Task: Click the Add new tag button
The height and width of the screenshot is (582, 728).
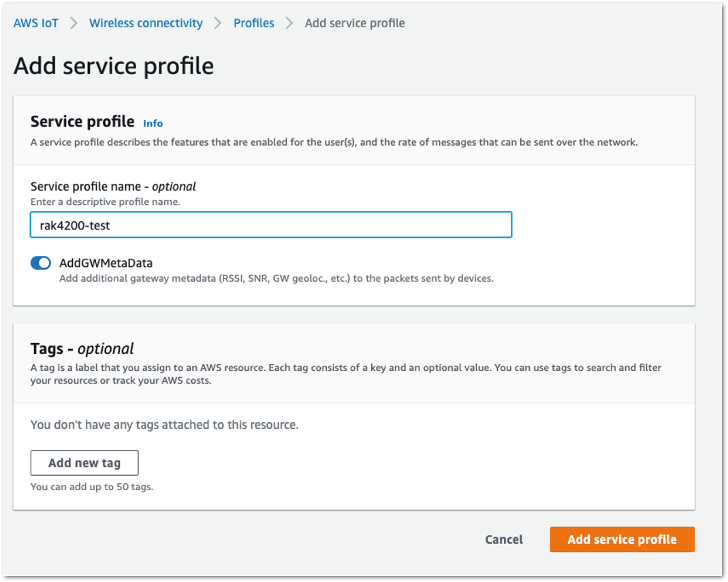Action: pyautogui.click(x=84, y=463)
